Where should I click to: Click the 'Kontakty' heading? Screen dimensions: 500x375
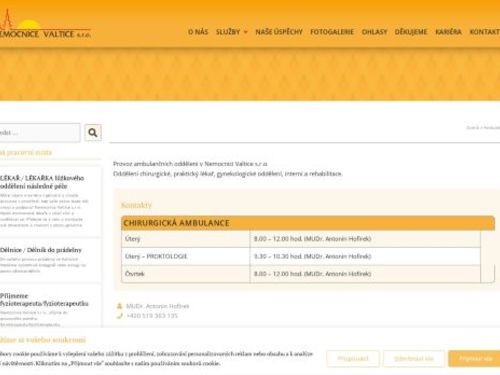click(136, 205)
